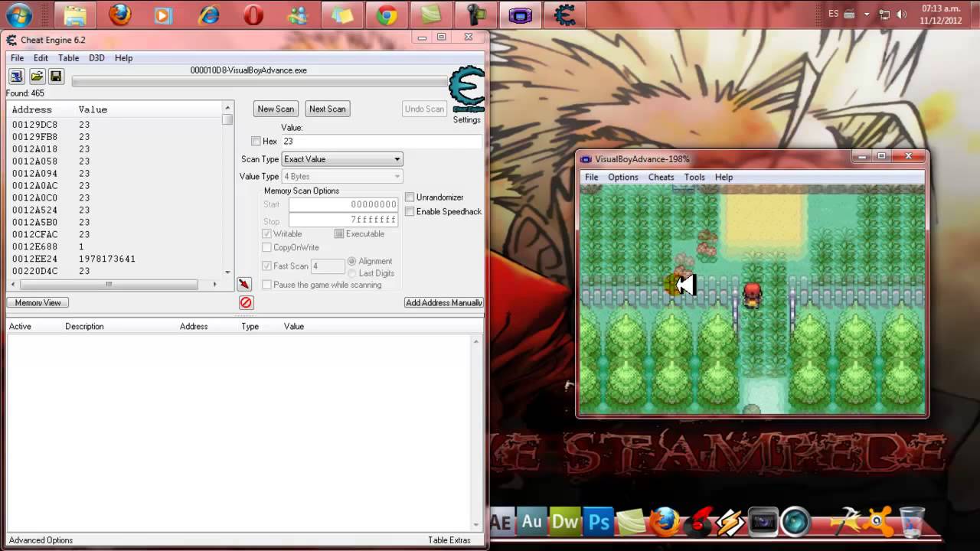
Task: Select address 0012E688 row
Action: tap(115, 247)
